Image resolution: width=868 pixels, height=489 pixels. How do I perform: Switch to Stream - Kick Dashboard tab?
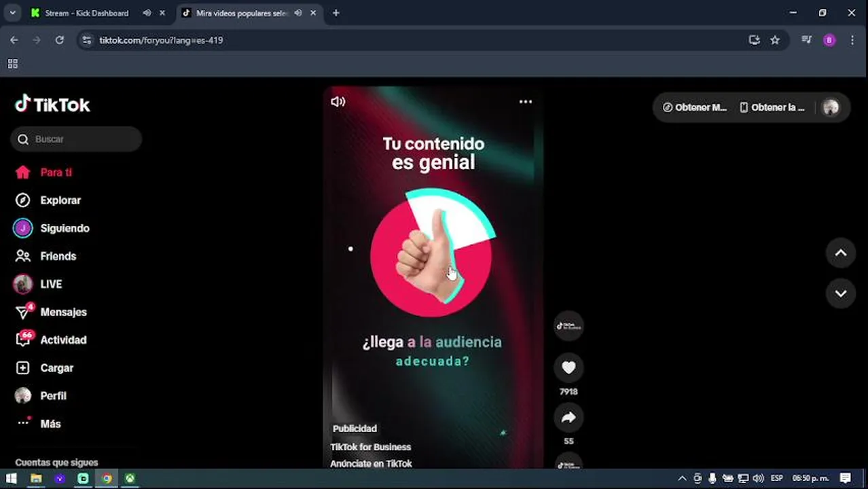click(86, 13)
